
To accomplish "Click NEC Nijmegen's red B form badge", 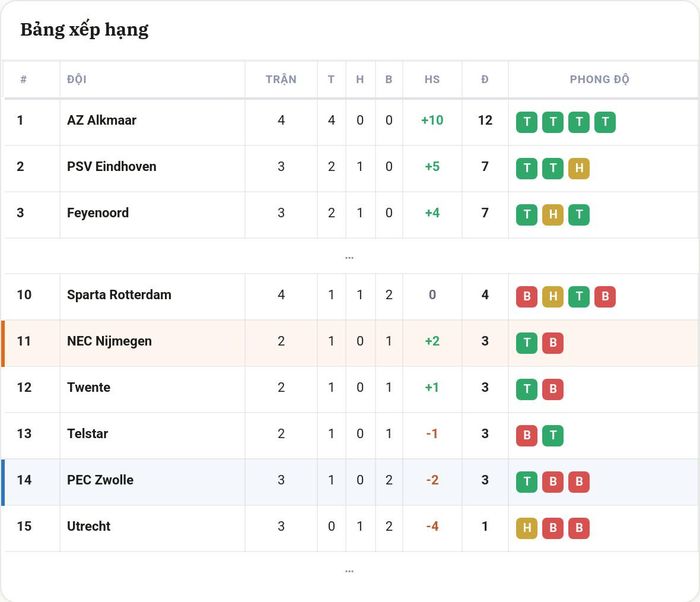I will point(553,343).
